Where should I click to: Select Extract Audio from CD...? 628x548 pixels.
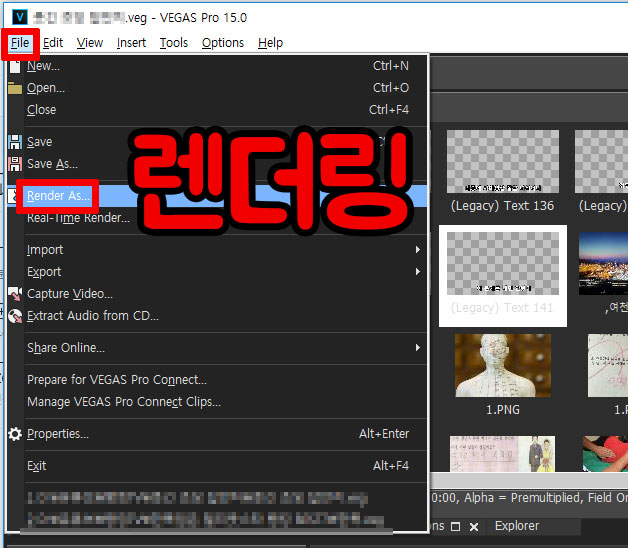pyautogui.click(x=217, y=316)
